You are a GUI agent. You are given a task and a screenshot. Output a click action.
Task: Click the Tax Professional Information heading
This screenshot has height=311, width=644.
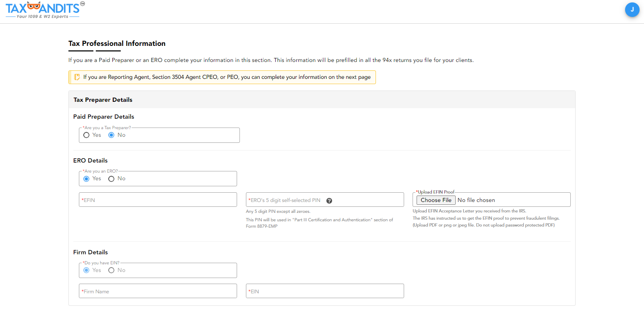(117, 43)
